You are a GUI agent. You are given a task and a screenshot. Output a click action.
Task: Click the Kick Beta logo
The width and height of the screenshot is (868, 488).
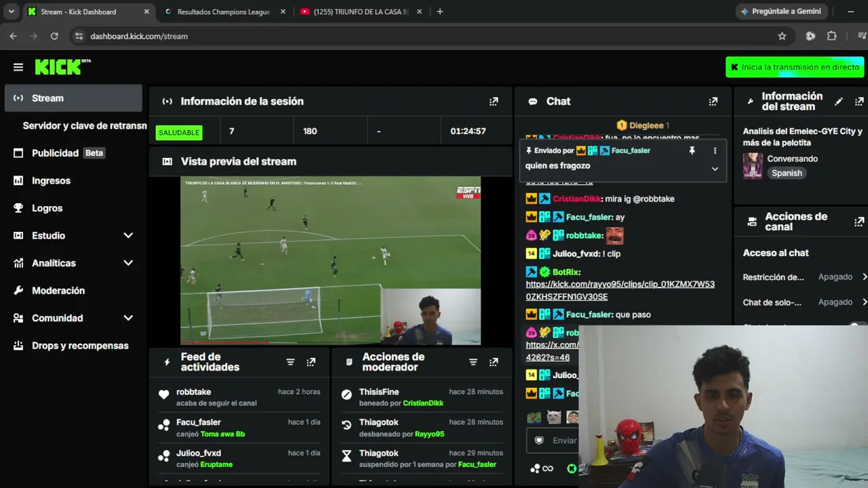(x=62, y=66)
